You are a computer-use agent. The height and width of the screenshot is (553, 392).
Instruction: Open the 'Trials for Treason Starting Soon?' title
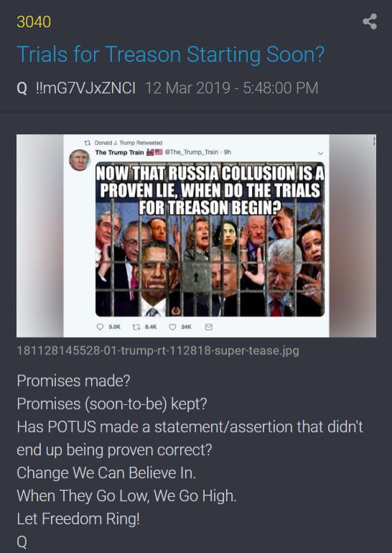tap(171, 55)
